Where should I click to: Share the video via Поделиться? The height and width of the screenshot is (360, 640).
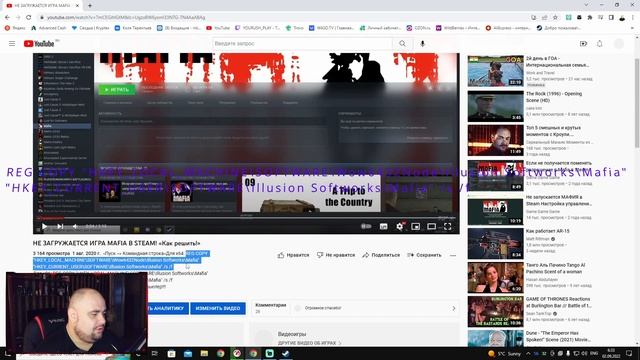pos(381,255)
